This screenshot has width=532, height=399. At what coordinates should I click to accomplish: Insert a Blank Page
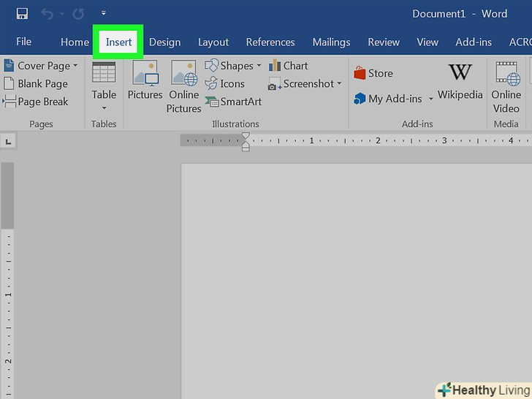point(37,84)
